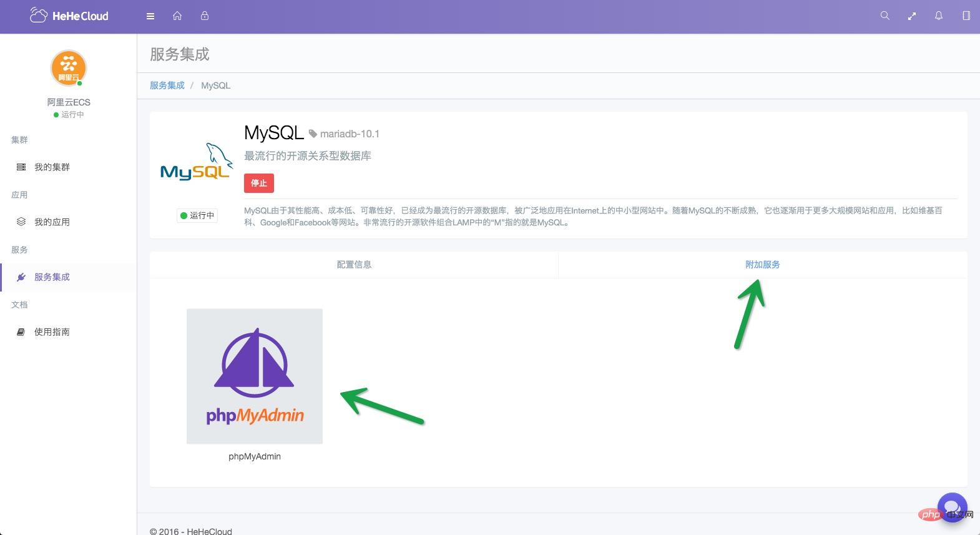Select 服务集成 in the sidebar
The width and height of the screenshot is (980, 535).
[52, 277]
